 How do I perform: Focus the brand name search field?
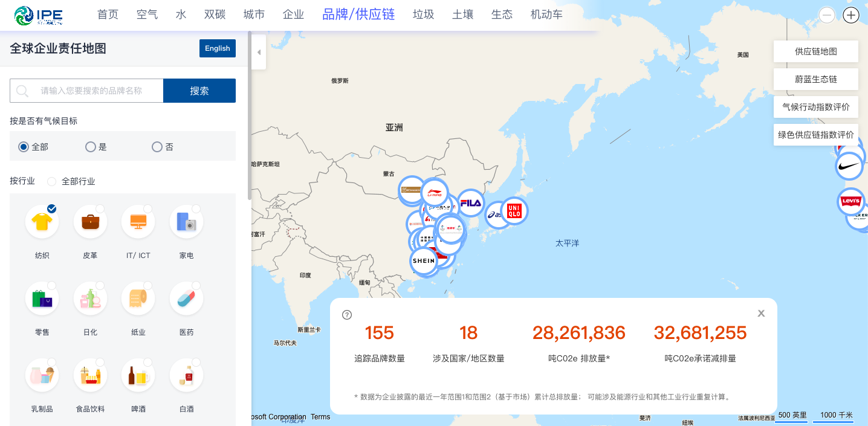pyautogui.click(x=86, y=91)
